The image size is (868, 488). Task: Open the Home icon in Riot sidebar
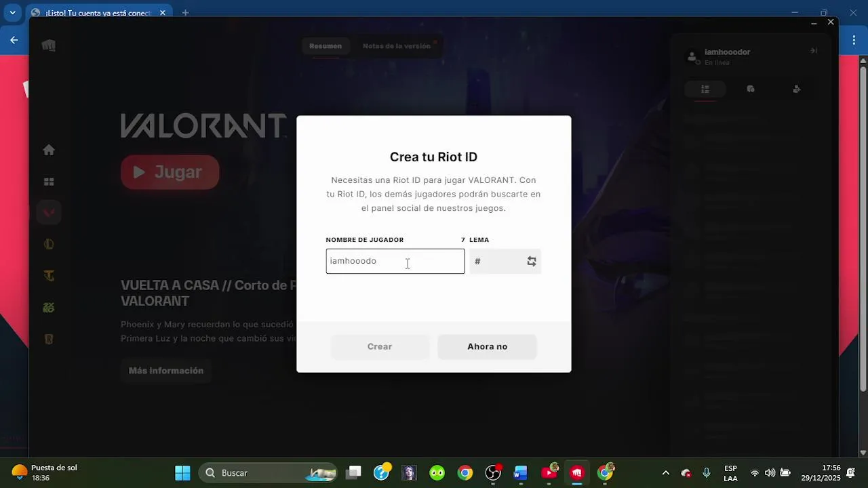(49, 150)
